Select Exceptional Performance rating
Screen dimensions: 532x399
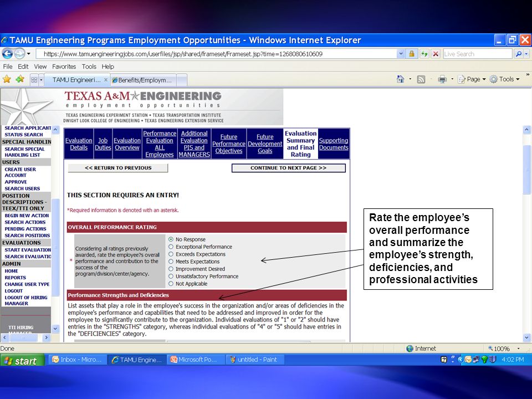pos(171,247)
